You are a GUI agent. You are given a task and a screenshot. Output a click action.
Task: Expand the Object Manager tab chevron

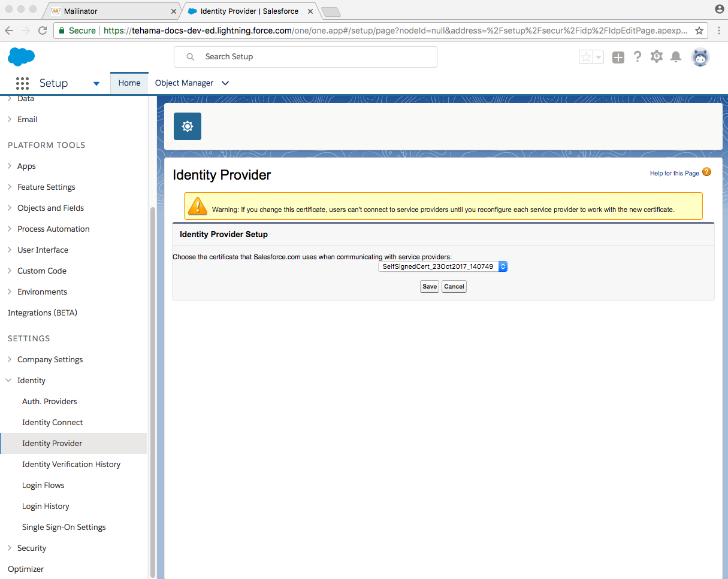tap(225, 83)
